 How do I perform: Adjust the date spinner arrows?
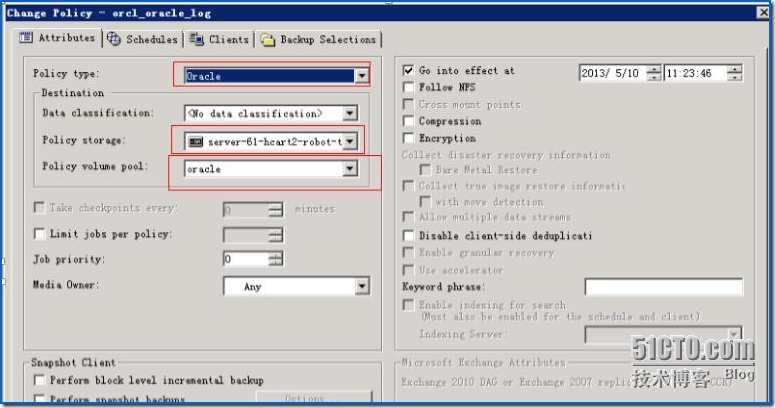[653, 73]
